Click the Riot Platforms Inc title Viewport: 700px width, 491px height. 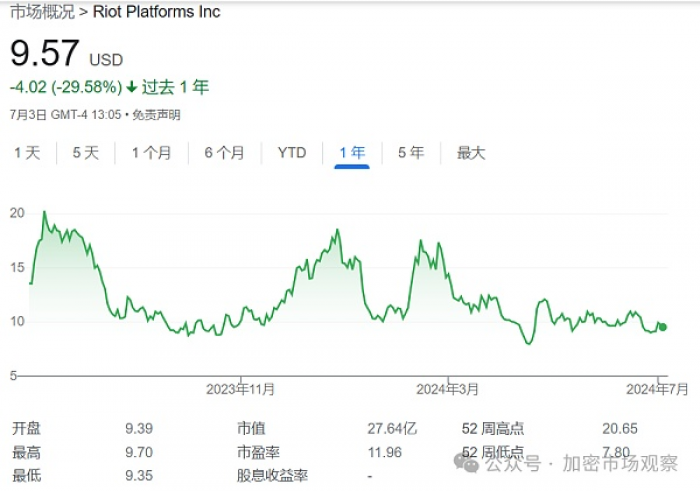tap(156, 12)
